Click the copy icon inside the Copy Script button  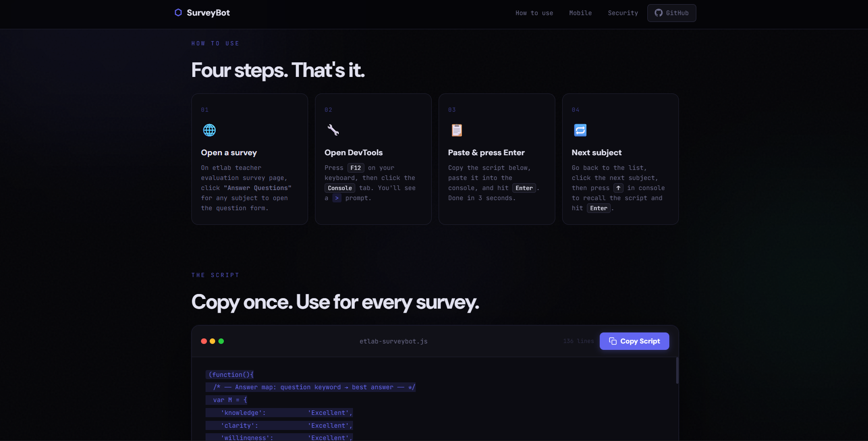coord(613,341)
